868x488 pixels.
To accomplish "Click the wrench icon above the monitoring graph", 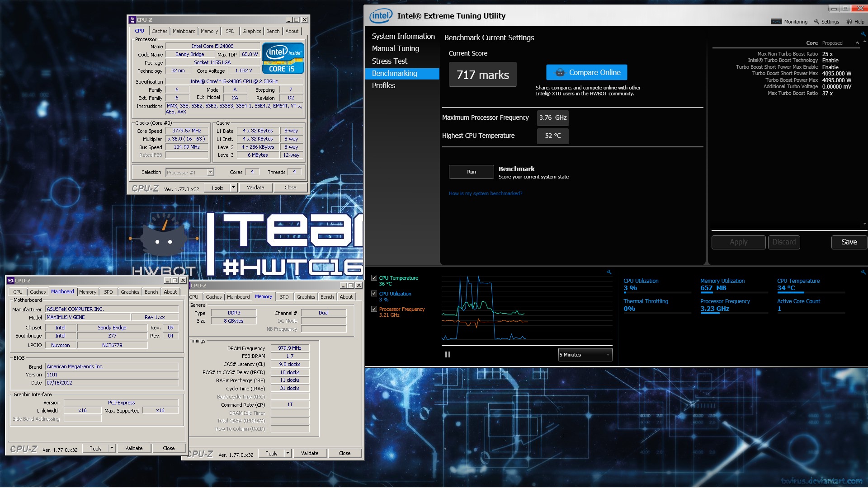I will click(609, 272).
